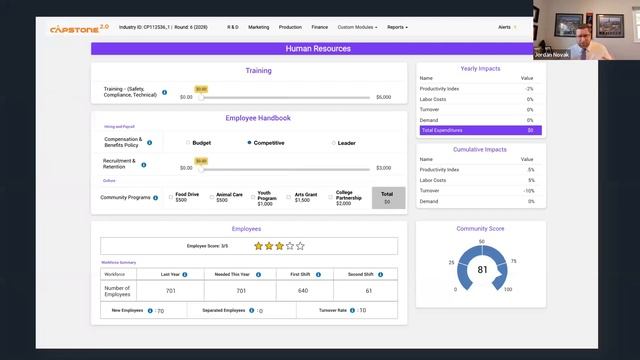Check the Food Drive $500 program
This screenshot has height=360, width=640.
click(x=171, y=197)
